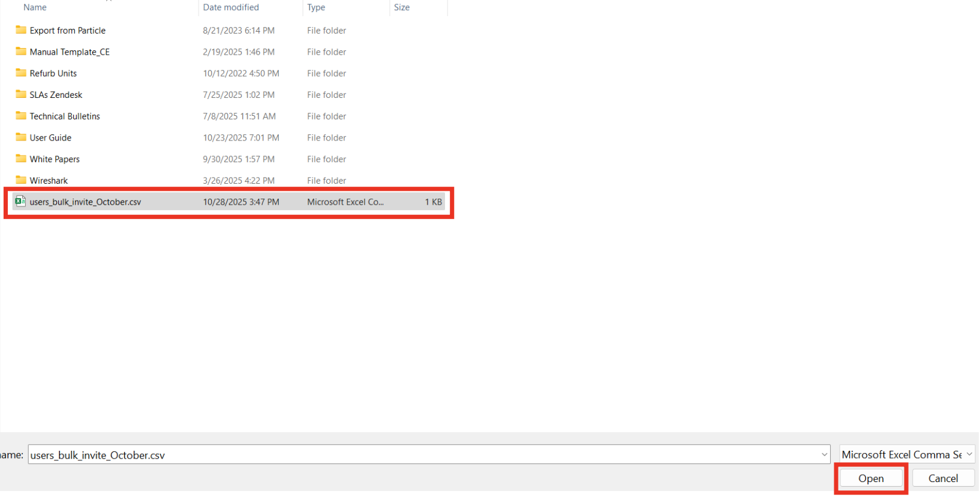Click the SLAs Zendesk folder icon

(x=21, y=94)
